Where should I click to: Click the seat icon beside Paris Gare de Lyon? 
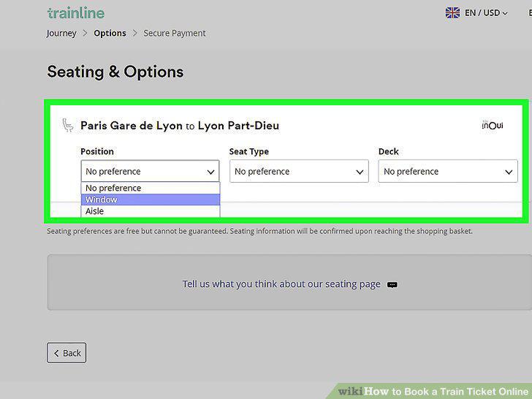(x=67, y=125)
